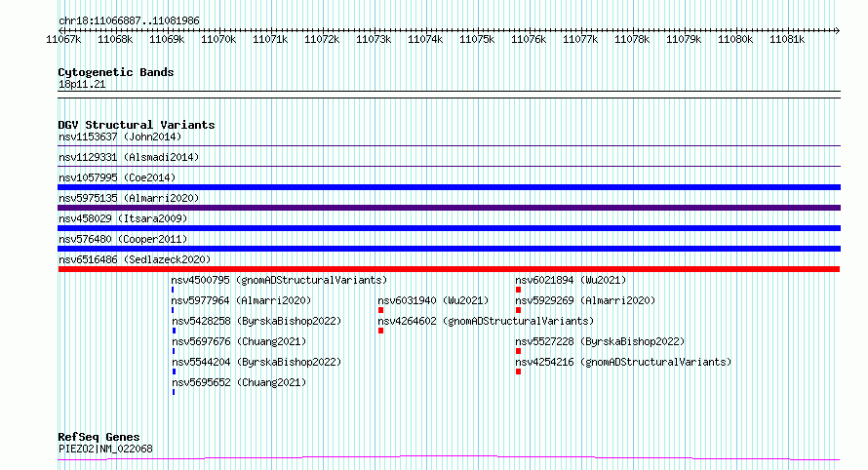Click the nsv1153637 (John2014) variant label
Viewport: 868px width, 470px height.
pos(120,137)
